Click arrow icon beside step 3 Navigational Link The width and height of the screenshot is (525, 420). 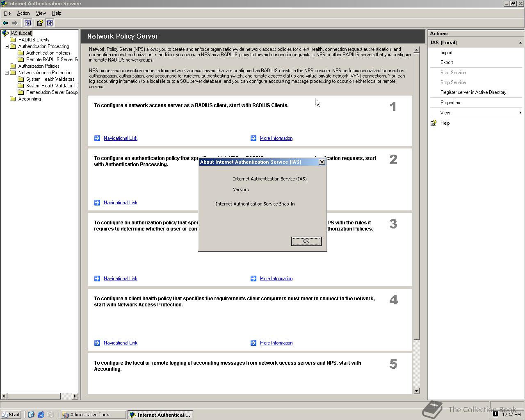click(x=97, y=278)
